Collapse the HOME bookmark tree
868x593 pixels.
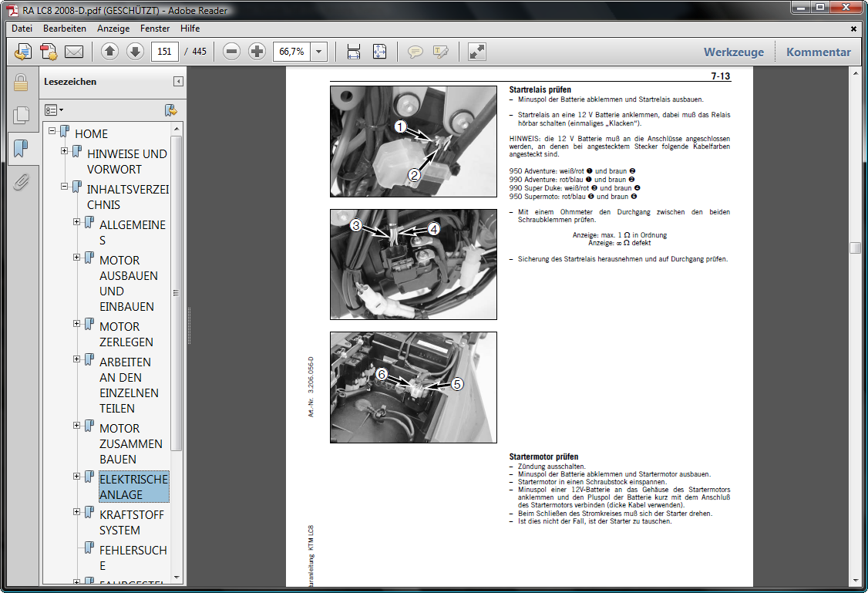coord(52,131)
